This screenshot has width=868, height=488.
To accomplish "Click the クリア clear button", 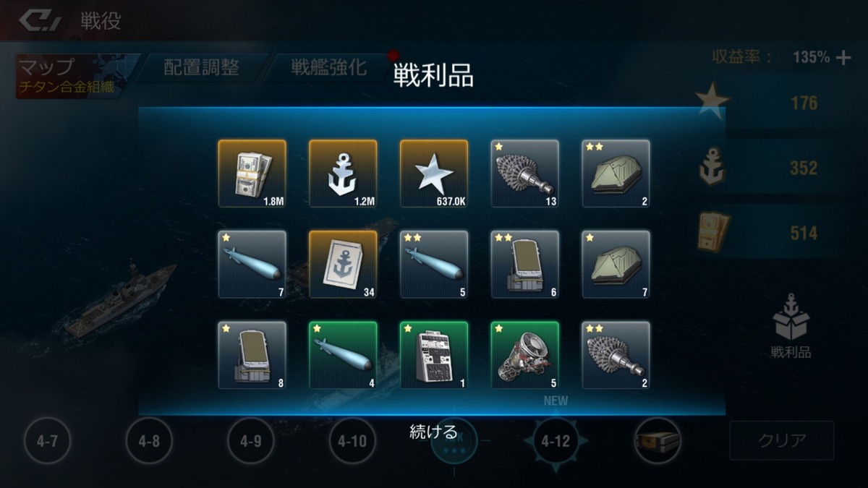I will (x=782, y=440).
